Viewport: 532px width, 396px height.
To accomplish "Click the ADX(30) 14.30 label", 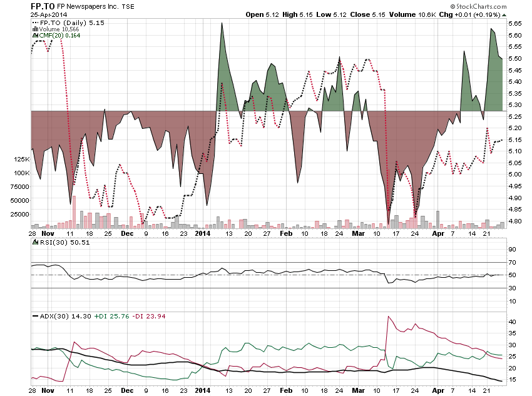I will (x=66, y=317).
